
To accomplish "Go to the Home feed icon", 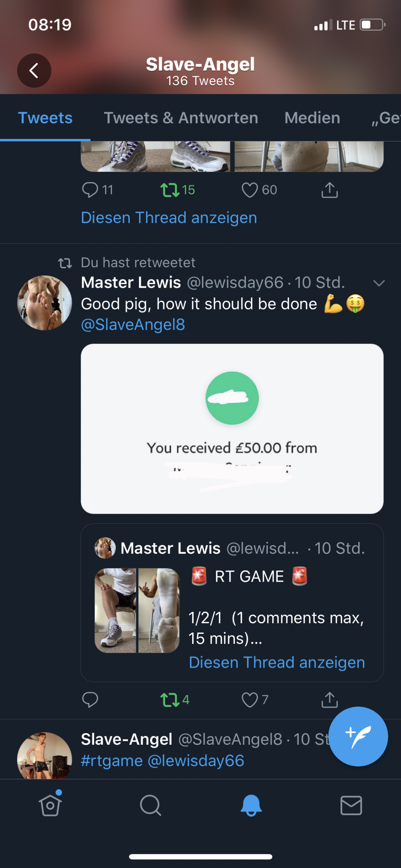I will pyautogui.click(x=50, y=805).
